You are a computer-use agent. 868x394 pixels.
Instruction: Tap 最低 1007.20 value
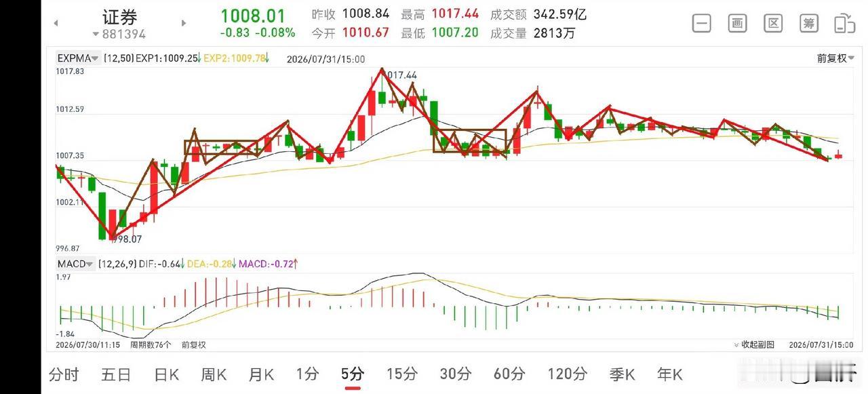tap(439, 33)
